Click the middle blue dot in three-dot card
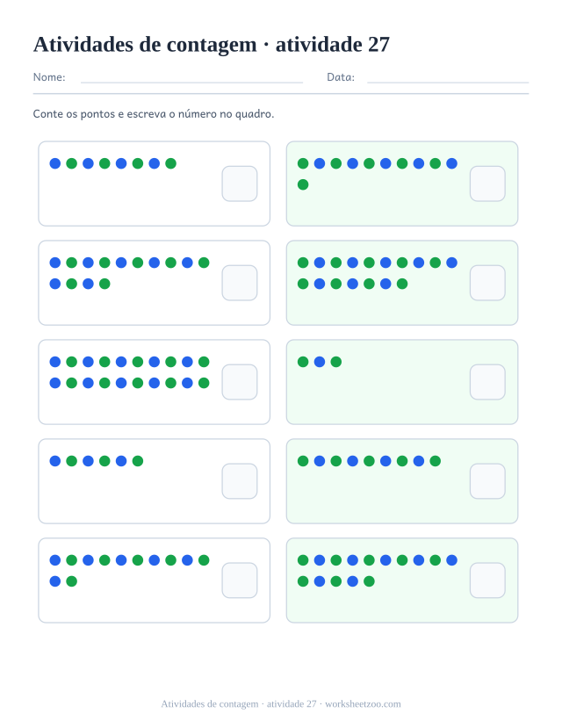Screen dimensions: 562x728 click(320, 362)
